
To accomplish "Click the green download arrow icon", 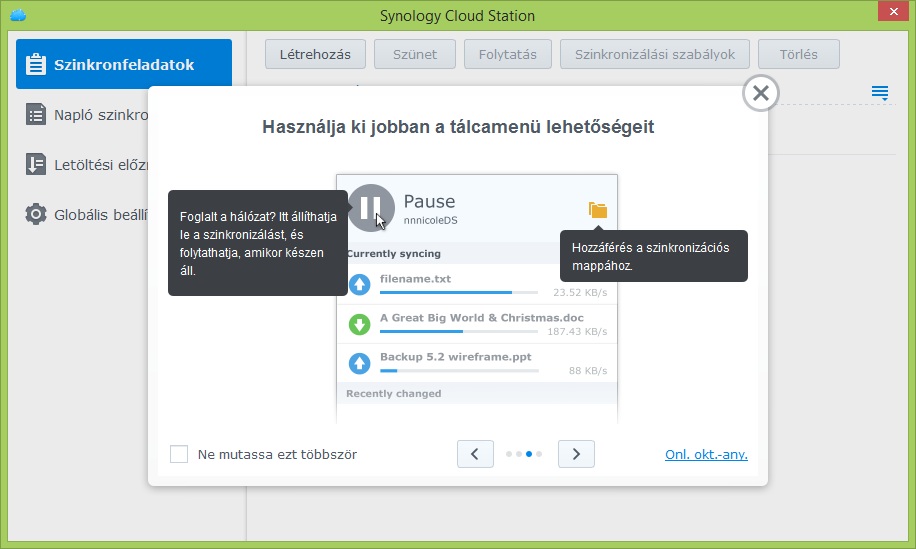I will pyautogui.click(x=360, y=324).
